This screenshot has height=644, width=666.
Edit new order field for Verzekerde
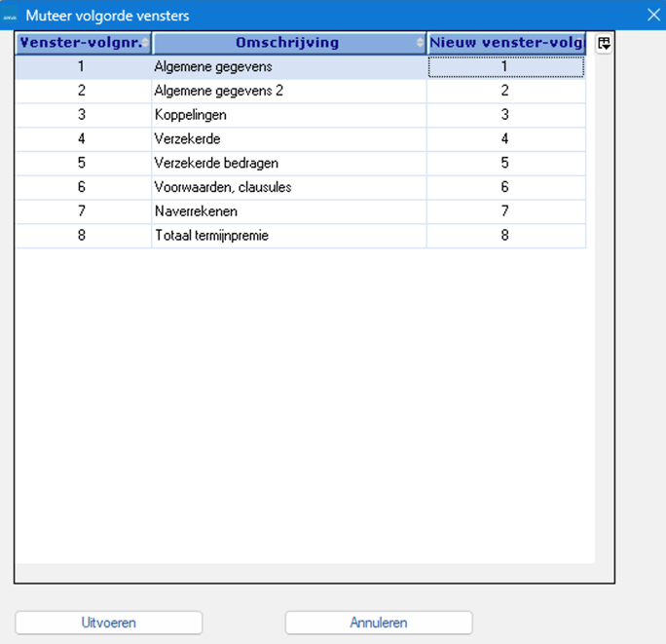tap(505, 139)
